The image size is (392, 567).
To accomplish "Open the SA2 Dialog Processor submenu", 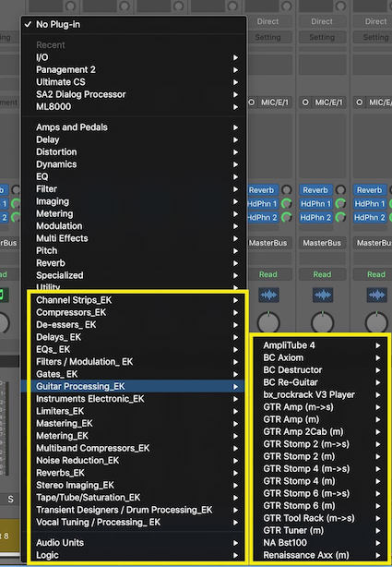I will coord(134,94).
